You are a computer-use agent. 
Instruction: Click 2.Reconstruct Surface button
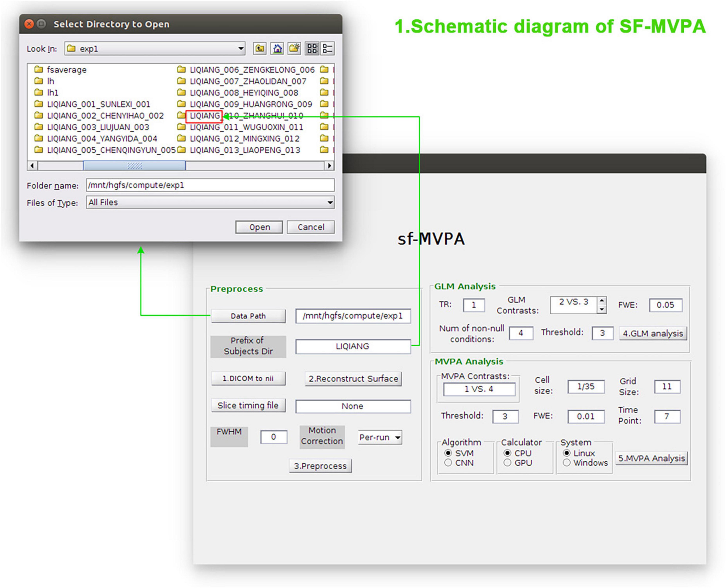(x=353, y=379)
